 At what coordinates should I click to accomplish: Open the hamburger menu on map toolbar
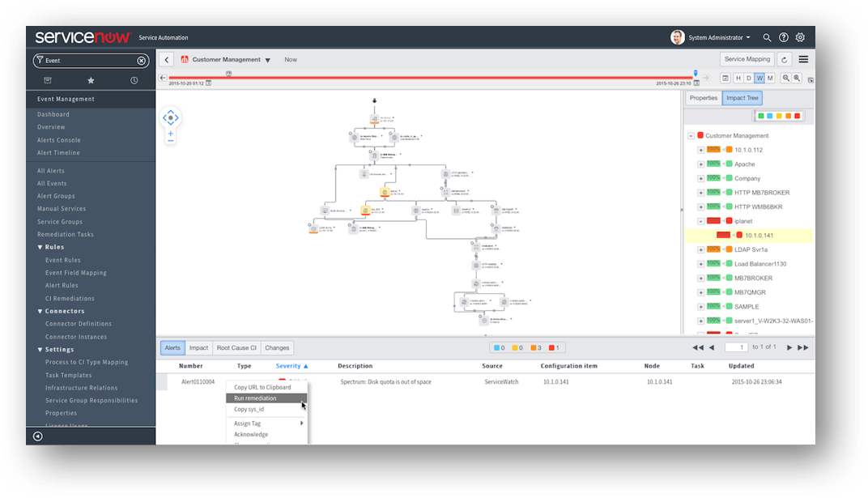tap(803, 59)
